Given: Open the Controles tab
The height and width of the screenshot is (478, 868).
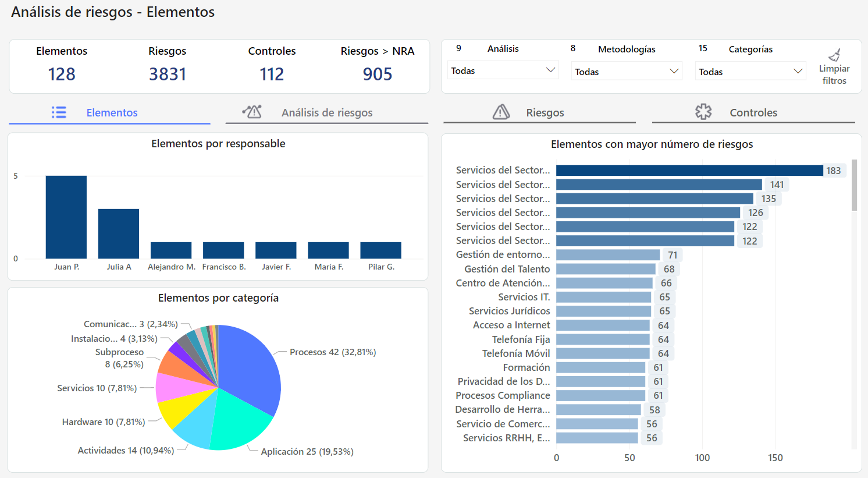Looking at the screenshot, I should [x=753, y=112].
